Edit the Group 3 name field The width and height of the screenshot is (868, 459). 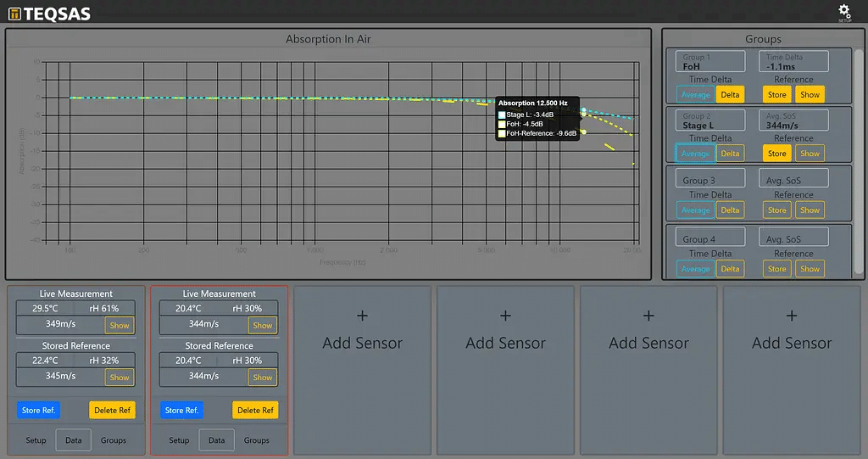pos(710,180)
